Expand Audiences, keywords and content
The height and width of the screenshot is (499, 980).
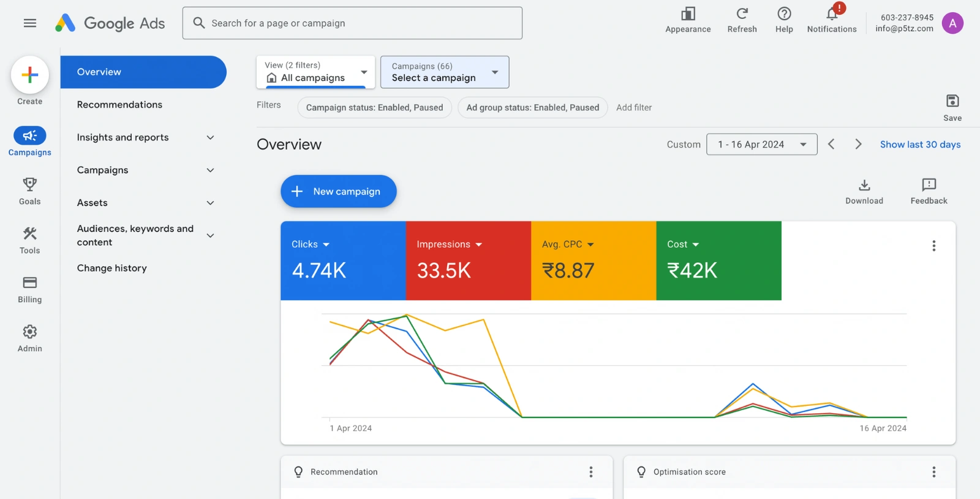click(x=210, y=235)
